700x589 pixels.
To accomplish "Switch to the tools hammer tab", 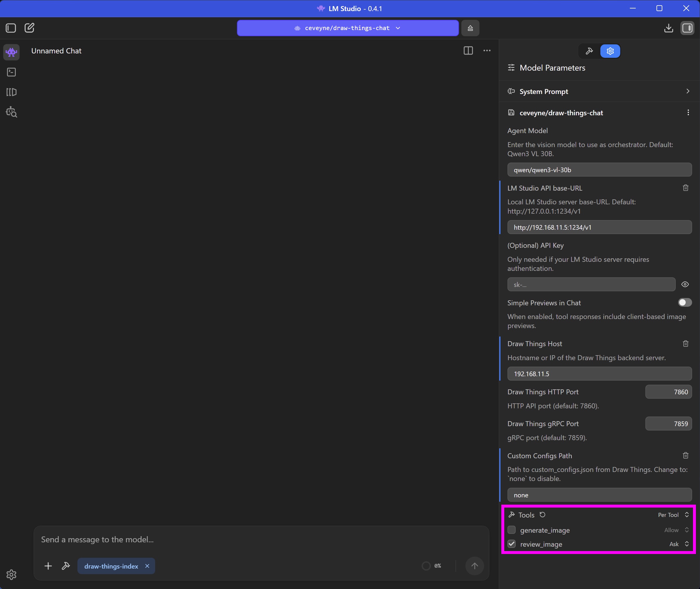I will click(x=589, y=51).
